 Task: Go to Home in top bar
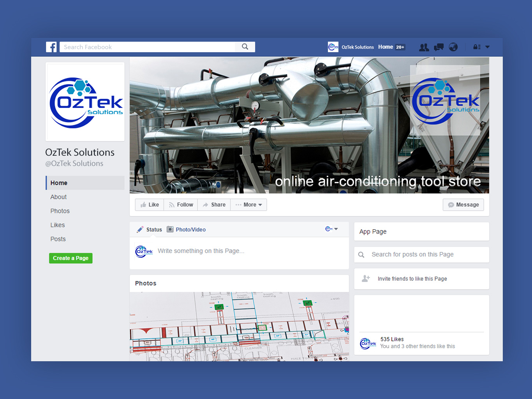point(386,47)
